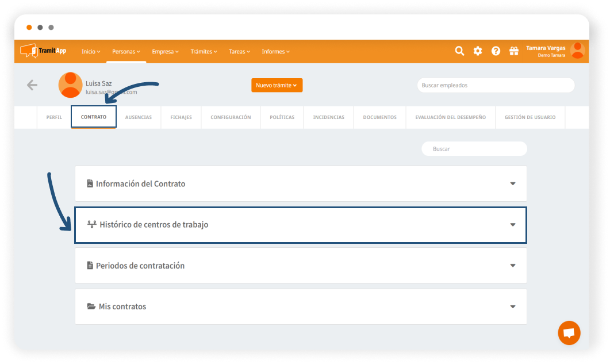Image resolution: width=610 pixels, height=364 pixels.
Task: Click Tamara Vargas profile avatar
Action: tap(577, 51)
